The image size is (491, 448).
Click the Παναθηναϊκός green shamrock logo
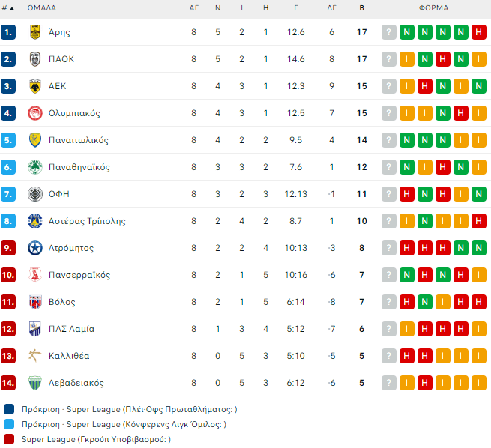34,167
